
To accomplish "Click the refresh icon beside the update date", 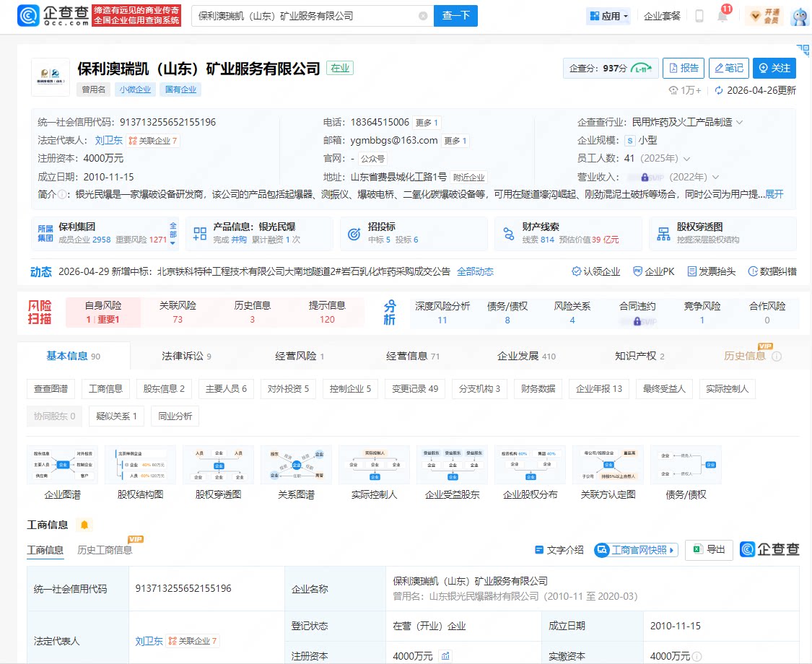I will pyautogui.click(x=719, y=91).
